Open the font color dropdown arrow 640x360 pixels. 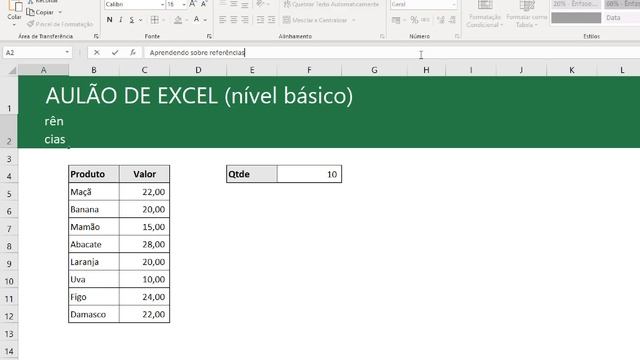tap(205, 20)
